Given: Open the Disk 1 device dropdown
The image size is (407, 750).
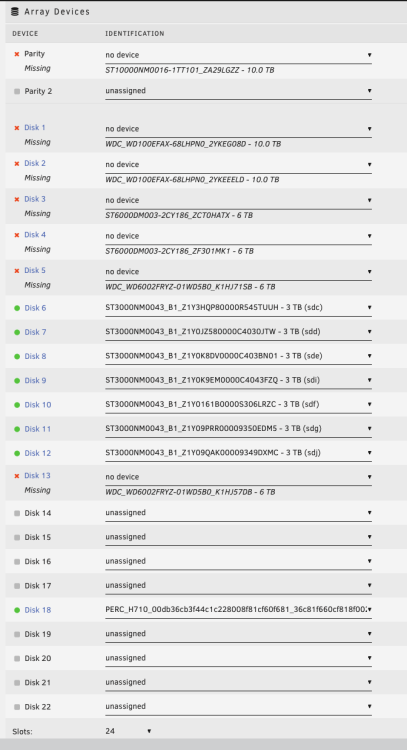Looking at the screenshot, I should [x=239, y=129].
